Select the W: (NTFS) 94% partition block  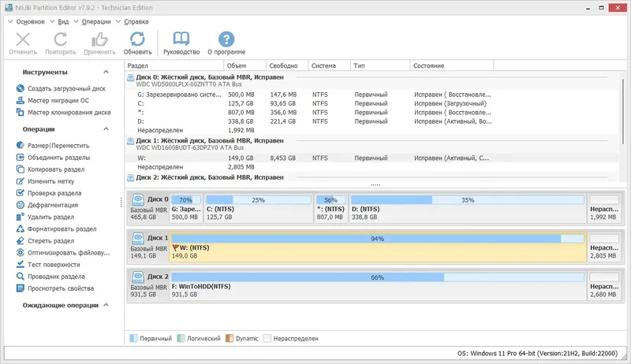(x=378, y=247)
